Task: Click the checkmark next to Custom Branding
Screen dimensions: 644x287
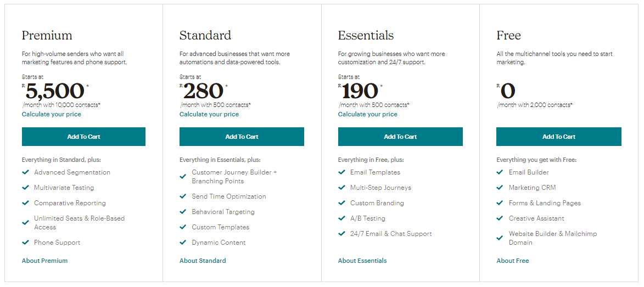Action: tap(341, 203)
